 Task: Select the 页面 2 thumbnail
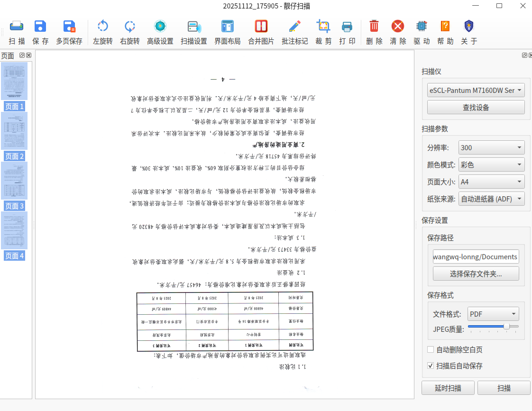click(x=14, y=137)
